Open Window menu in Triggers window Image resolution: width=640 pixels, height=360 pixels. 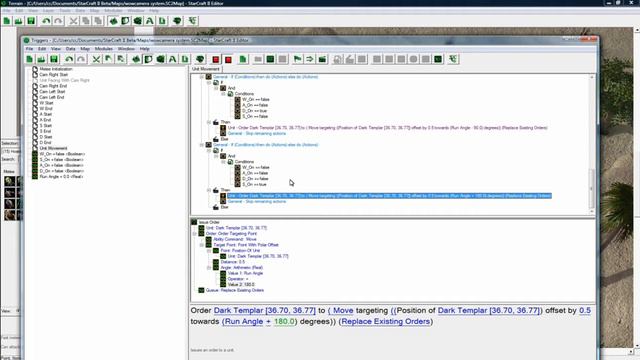click(126, 49)
